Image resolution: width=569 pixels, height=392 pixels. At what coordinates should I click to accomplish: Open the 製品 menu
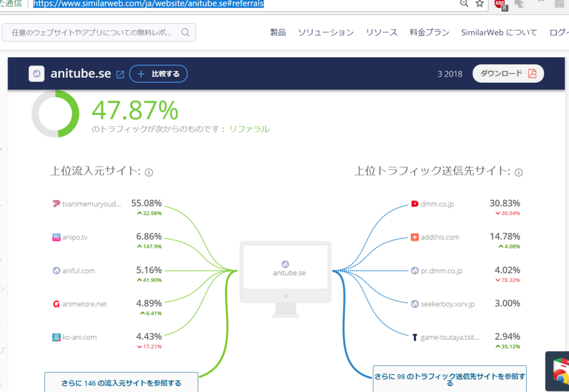[x=278, y=32]
